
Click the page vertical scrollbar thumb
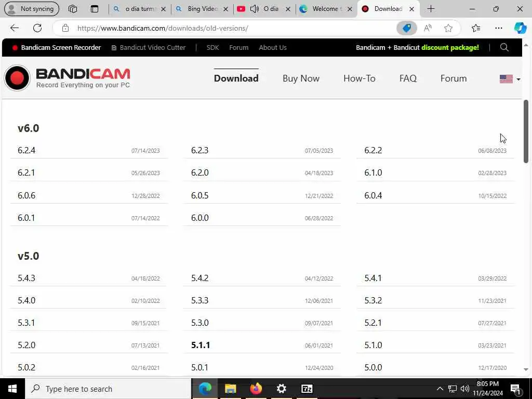[x=526, y=131]
